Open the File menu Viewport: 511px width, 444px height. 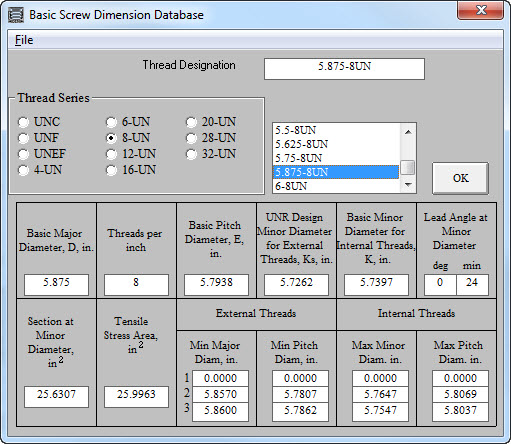click(24, 40)
